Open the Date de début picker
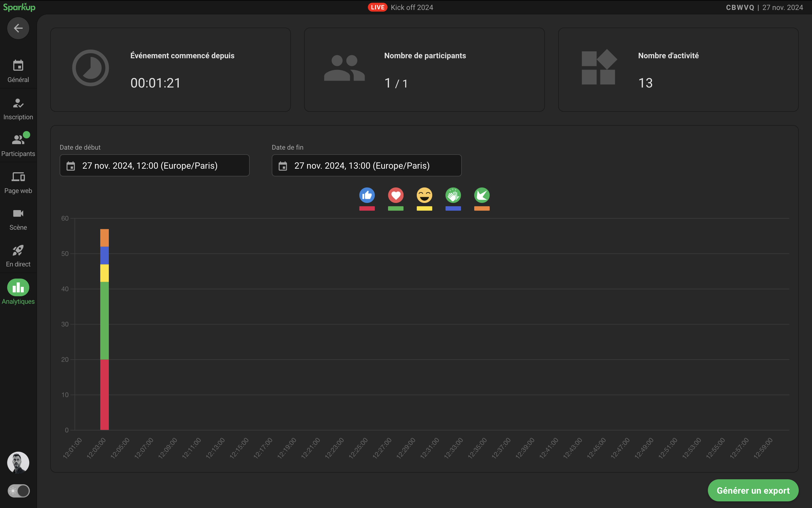The height and width of the screenshot is (508, 812). pyautogui.click(x=154, y=165)
